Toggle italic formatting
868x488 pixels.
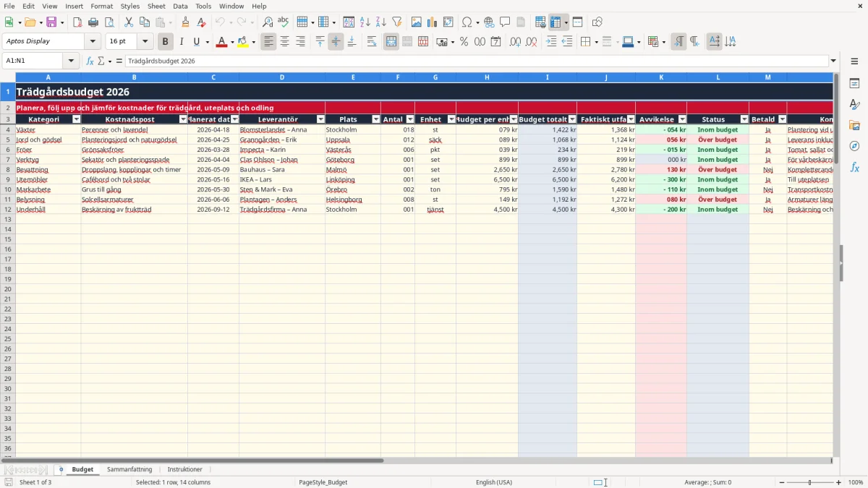pos(182,42)
